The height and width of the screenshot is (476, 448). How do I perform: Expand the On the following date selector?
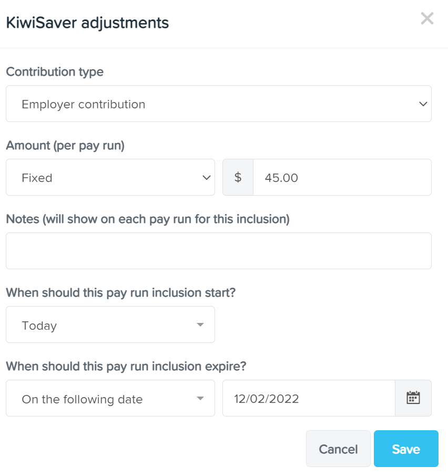coord(110,398)
